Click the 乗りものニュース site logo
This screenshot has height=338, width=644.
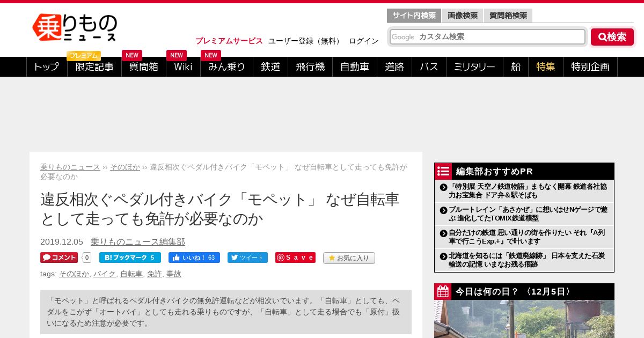(75, 28)
